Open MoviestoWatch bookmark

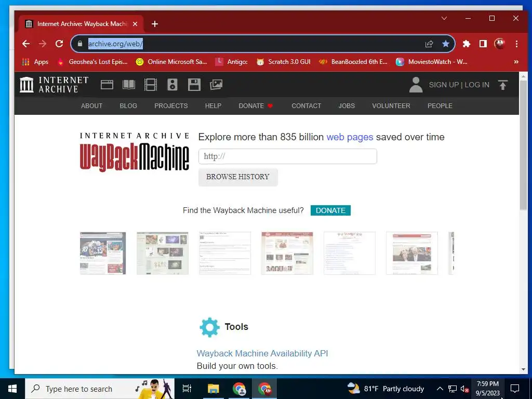432,62
